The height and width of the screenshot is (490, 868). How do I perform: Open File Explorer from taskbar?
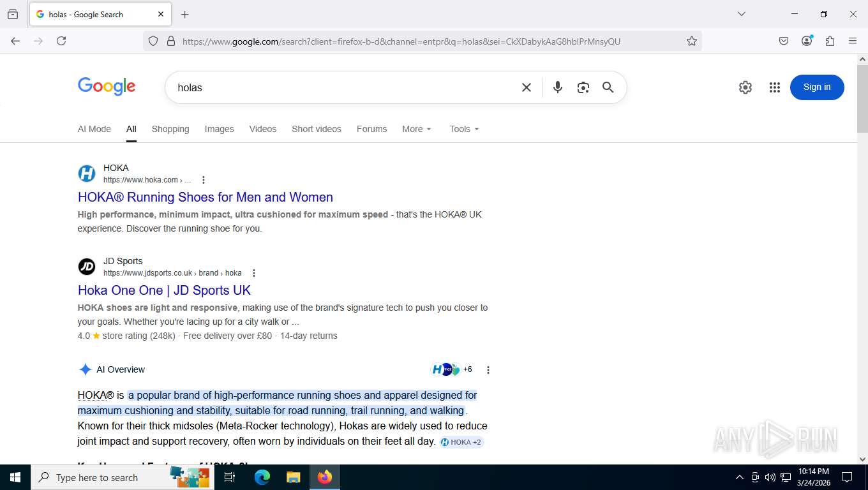pos(293,477)
